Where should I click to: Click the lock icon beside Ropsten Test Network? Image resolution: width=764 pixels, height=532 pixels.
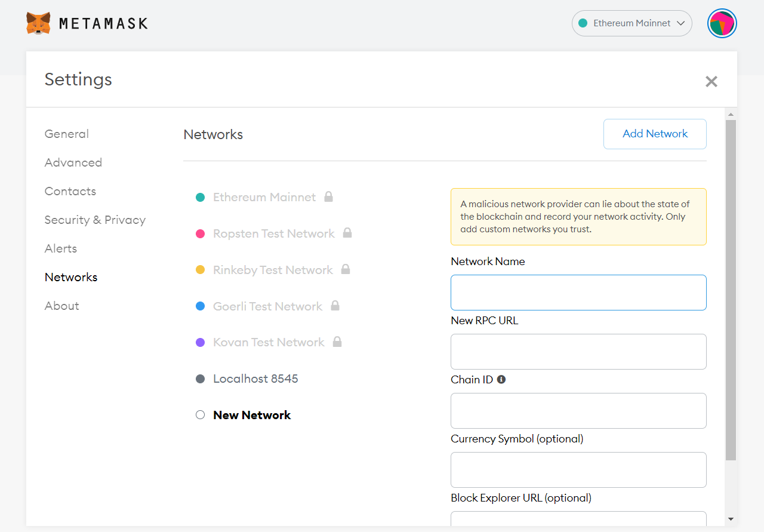tap(348, 233)
